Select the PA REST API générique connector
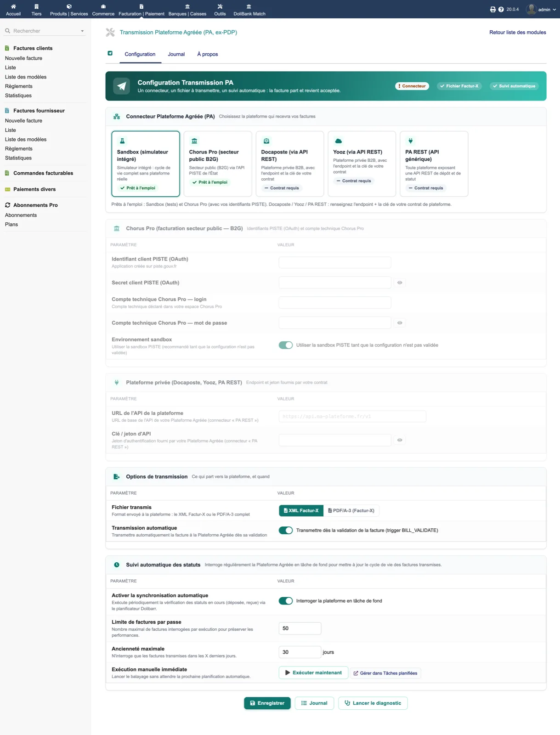The height and width of the screenshot is (735, 560). [x=434, y=164]
